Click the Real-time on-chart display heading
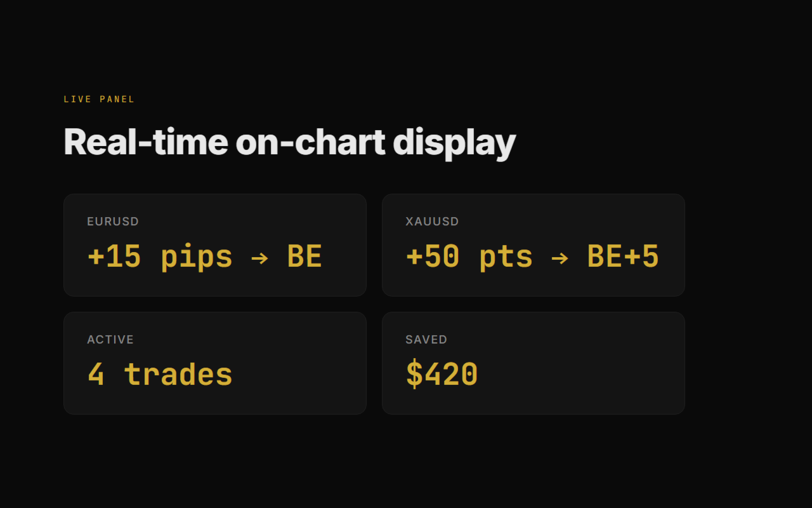 point(289,142)
